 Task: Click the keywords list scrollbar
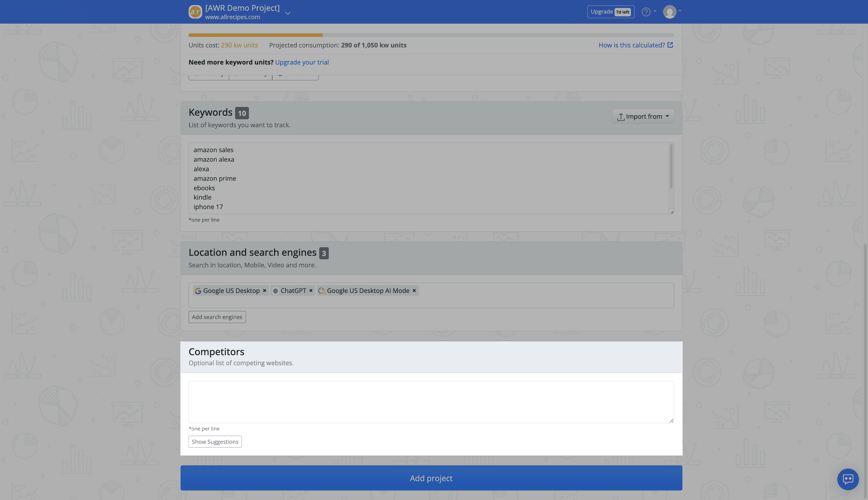671,167
